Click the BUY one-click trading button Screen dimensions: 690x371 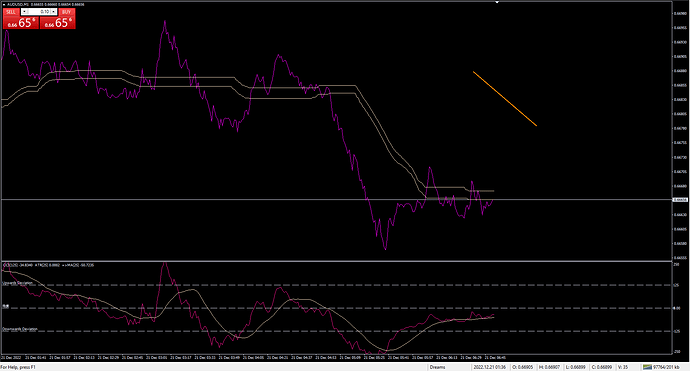(66, 12)
